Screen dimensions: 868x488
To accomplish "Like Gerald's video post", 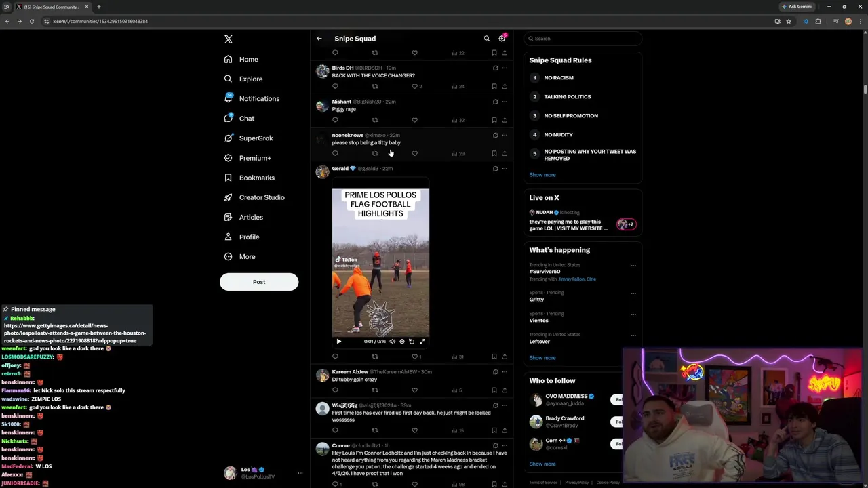I will pos(415,357).
